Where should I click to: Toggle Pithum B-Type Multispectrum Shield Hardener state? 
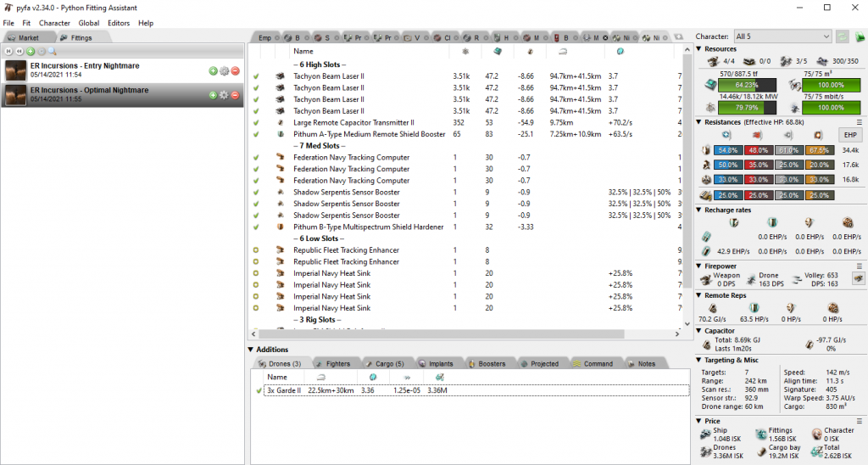tap(256, 227)
